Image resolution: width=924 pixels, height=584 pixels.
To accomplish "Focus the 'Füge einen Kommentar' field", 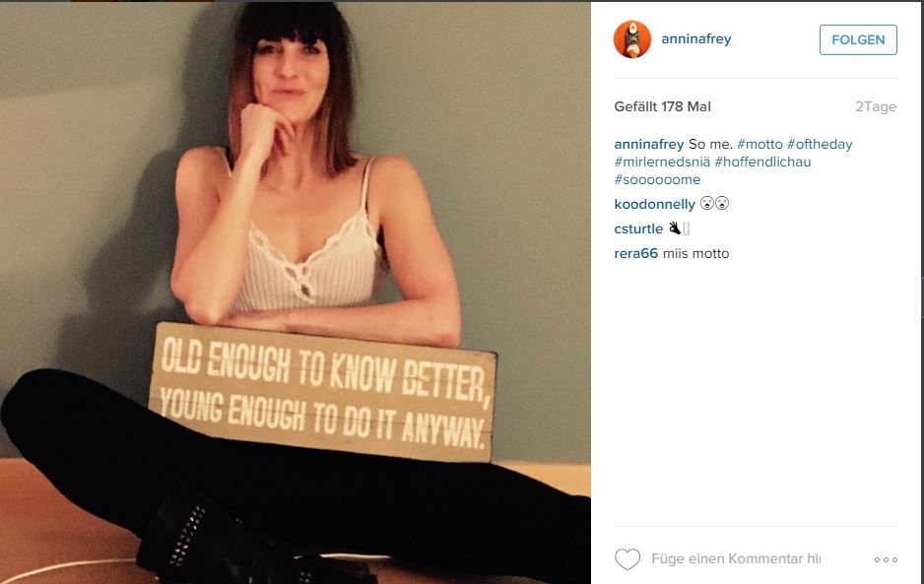I will (736, 558).
